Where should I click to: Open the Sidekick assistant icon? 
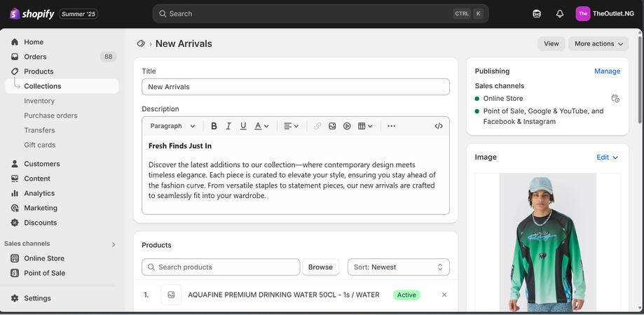pos(536,13)
